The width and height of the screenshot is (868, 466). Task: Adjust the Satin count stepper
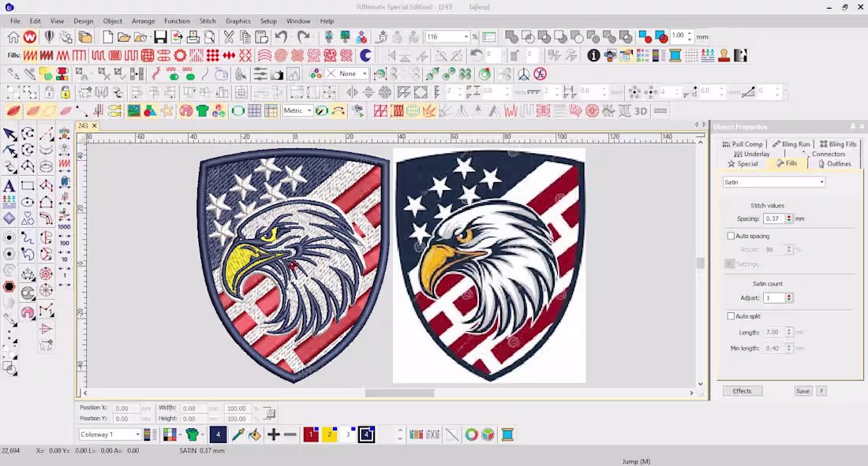789,298
